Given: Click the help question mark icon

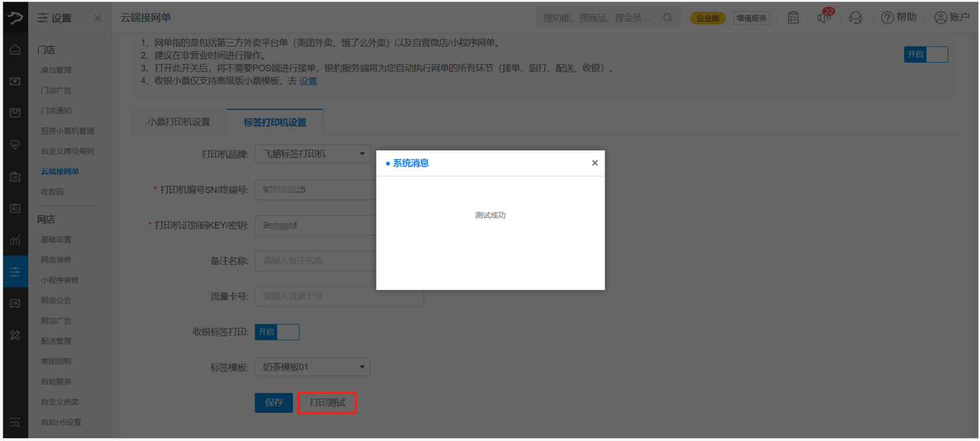Looking at the screenshot, I should coord(887,18).
